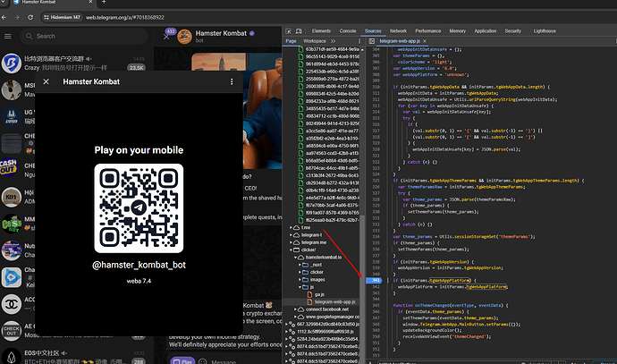617x364 pixels.
Task: Open the Telegram hamburger menu
Action: [8, 36]
